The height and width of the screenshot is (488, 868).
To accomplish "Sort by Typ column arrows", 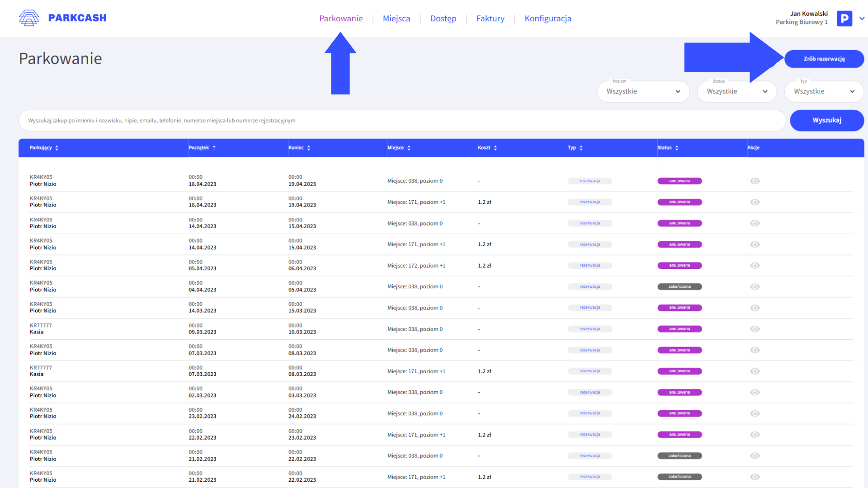I will [x=581, y=148].
